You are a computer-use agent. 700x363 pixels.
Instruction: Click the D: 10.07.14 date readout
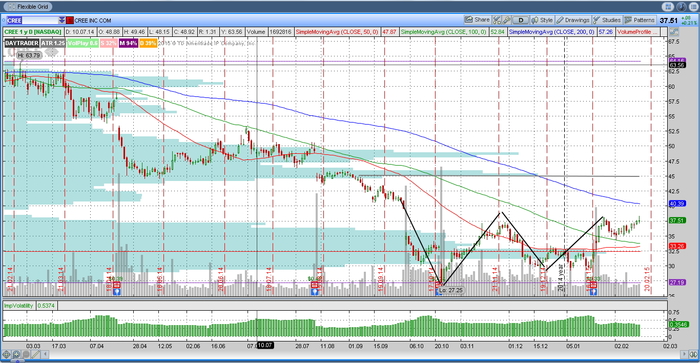pyautogui.click(x=80, y=32)
